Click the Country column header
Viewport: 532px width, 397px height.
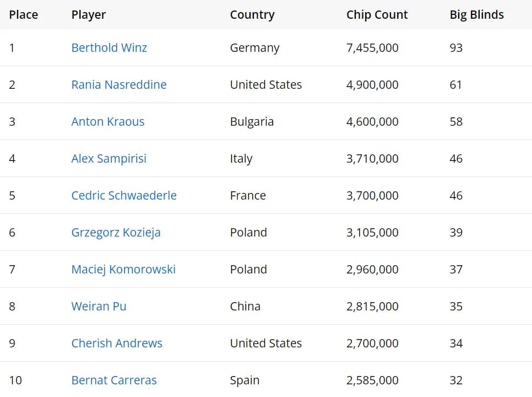click(252, 15)
